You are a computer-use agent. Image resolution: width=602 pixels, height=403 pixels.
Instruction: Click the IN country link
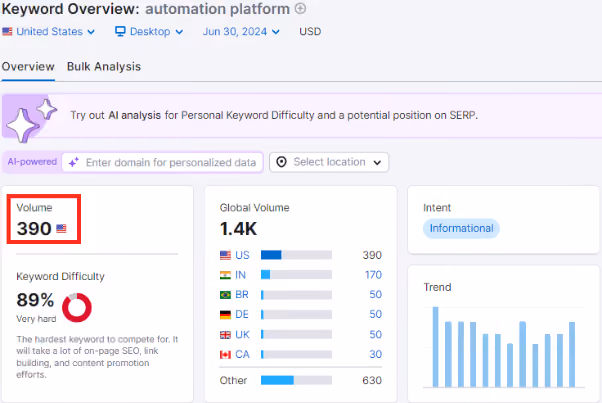(x=240, y=275)
